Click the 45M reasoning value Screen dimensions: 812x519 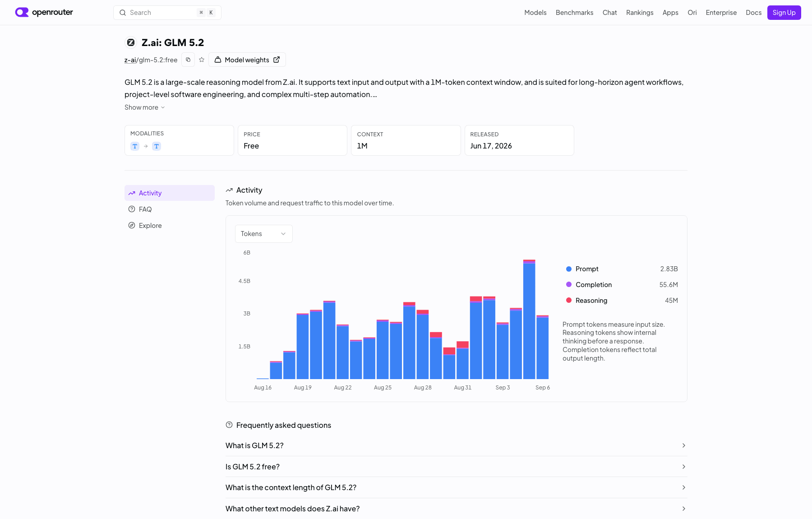[x=671, y=301]
